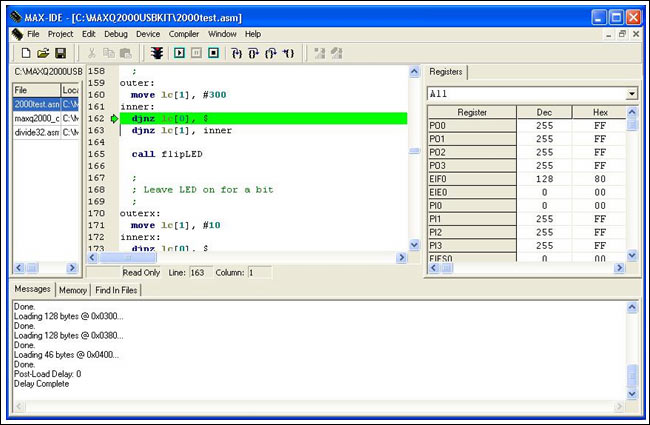Screen dimensions: 650x425
Task: Click the Hex column header
Action: (600, 113)
